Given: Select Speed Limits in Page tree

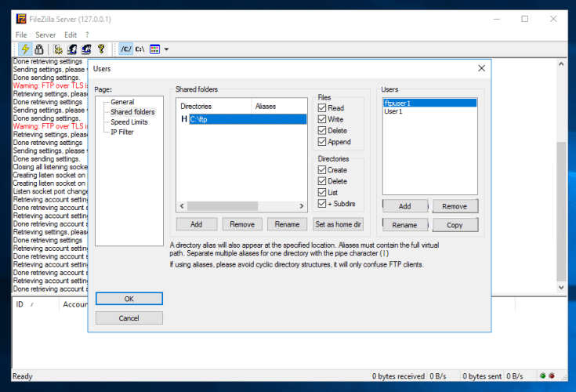Looking at the screenshot, I should tap(130, 122).
